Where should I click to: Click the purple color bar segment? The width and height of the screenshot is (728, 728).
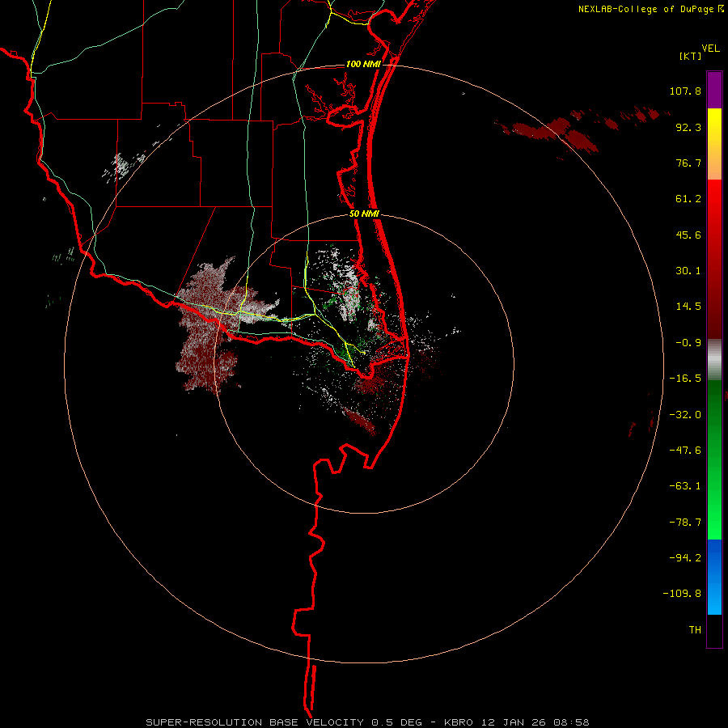714,90
